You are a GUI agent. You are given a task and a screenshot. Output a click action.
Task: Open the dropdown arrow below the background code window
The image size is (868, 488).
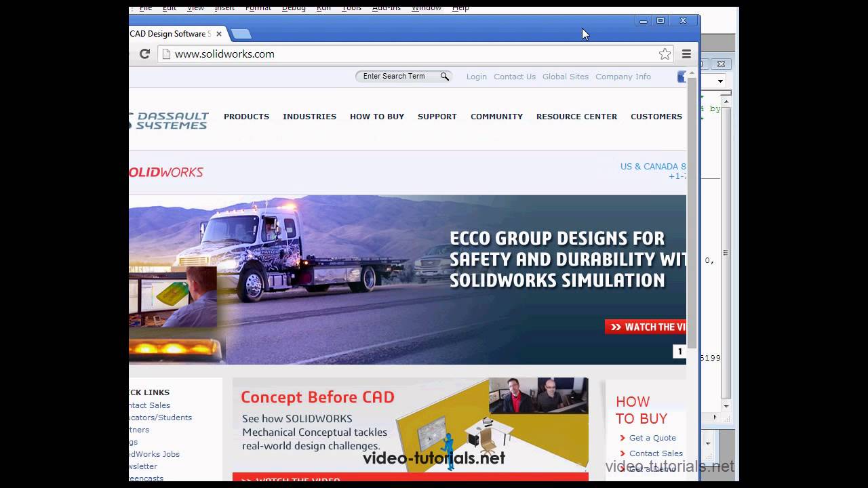click(x=708, y=443)
